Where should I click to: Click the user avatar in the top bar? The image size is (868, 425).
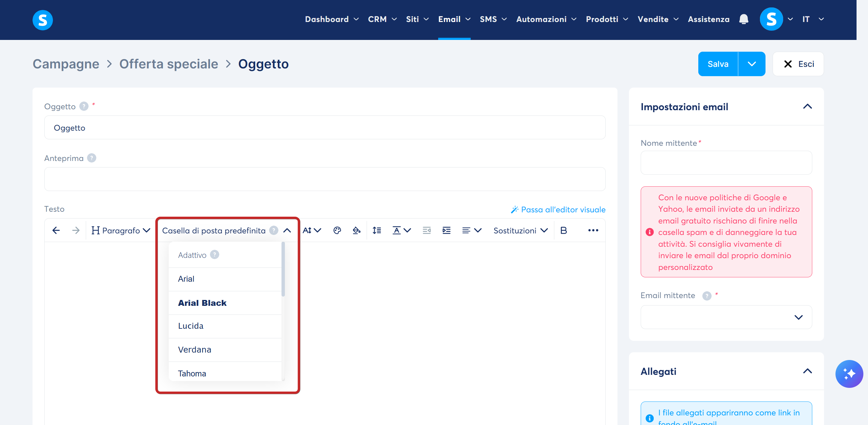(771, 19)
